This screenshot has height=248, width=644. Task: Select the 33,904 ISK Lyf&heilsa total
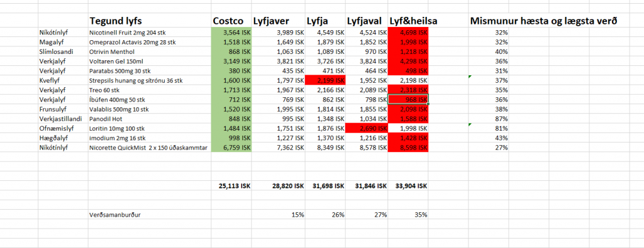point(408,186)
